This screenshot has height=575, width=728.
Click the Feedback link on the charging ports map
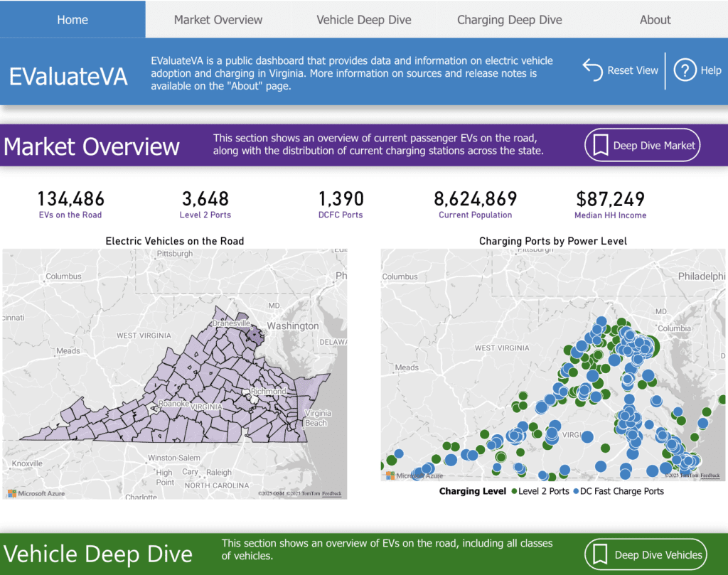coord(710,475)
